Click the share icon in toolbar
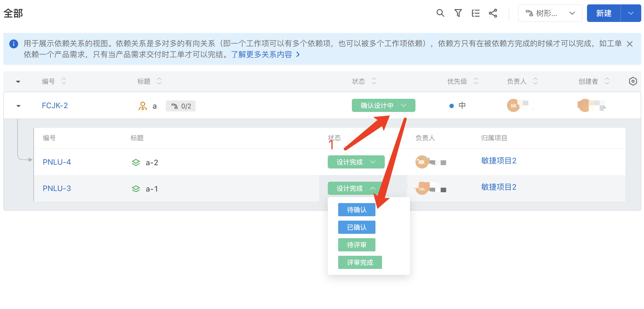This screenshot has width=644, height=309. (493, 13)
